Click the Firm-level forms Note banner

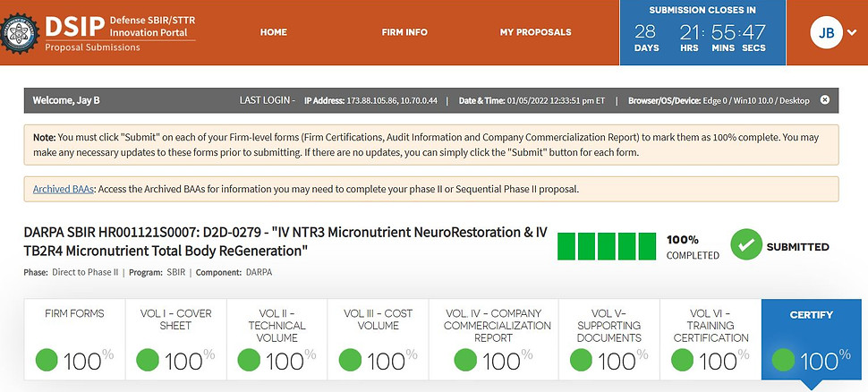pos(431,144)
